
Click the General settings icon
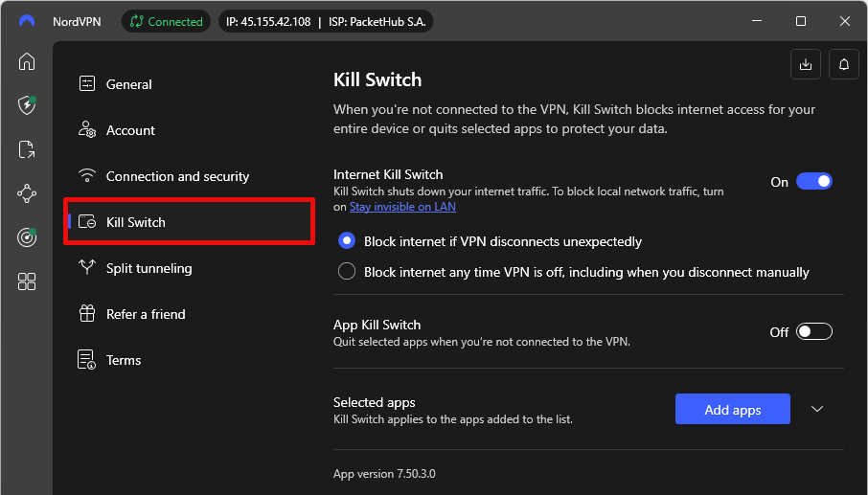click(87, 83)
